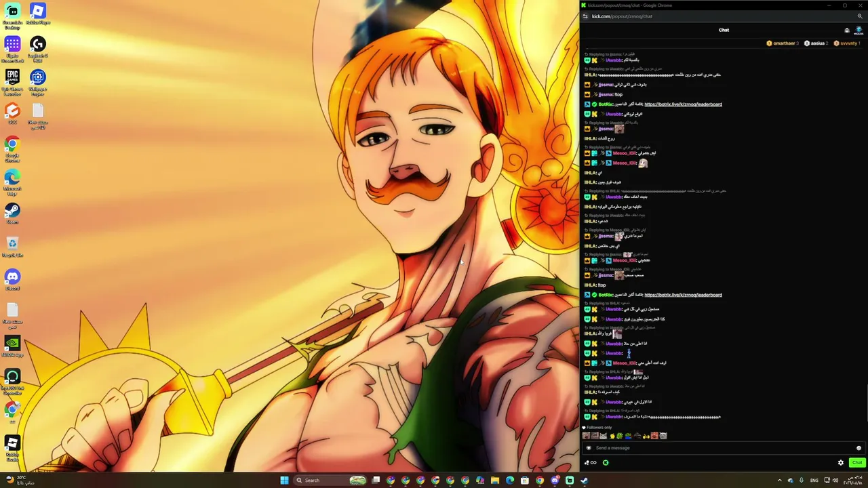The image size is (868, 488).
Task: Select the Recycle Bin on the desktop
Action: coord(12,247)
